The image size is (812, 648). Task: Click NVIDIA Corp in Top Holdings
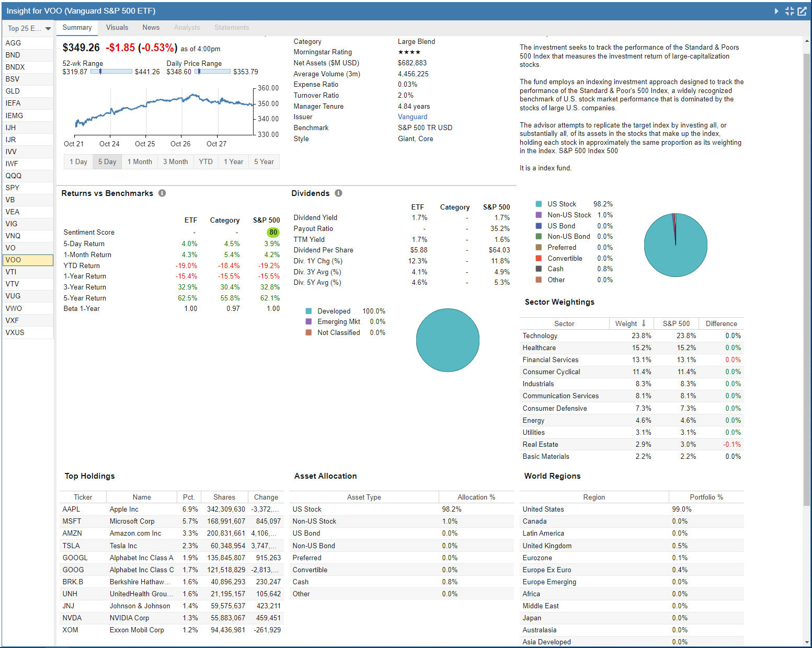129,618
